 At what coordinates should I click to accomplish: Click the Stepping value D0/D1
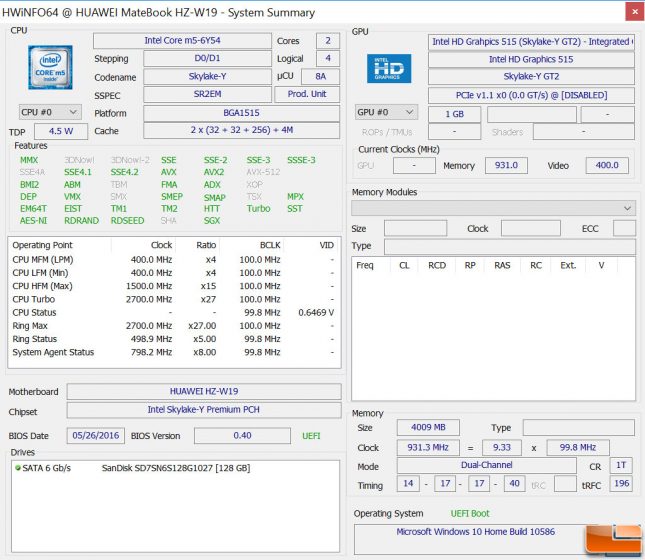click(207, 58)
